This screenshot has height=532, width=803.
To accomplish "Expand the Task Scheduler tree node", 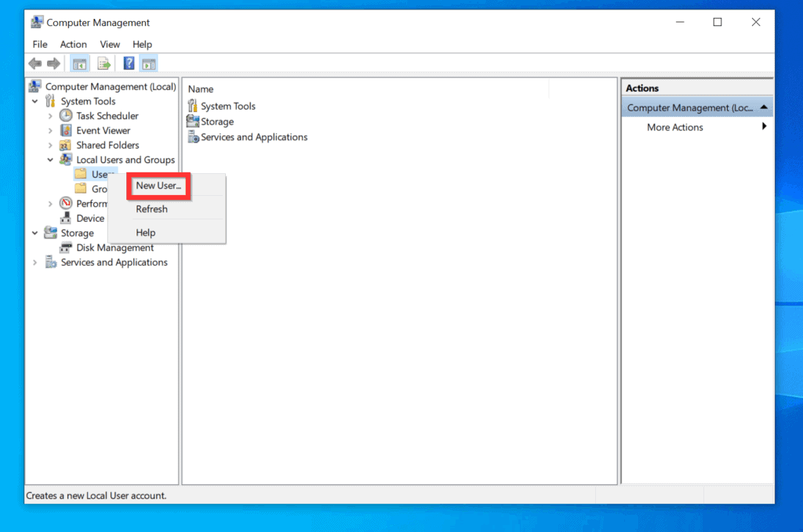I will 50,116.
